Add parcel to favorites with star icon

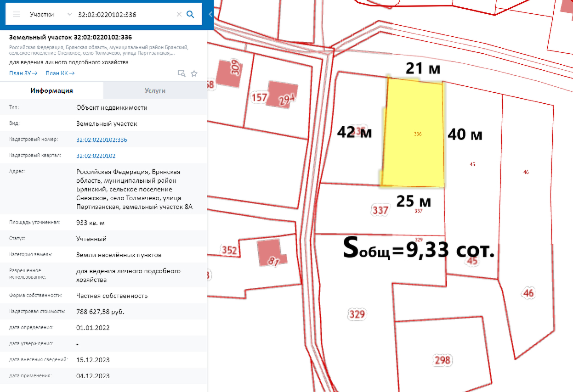(194, 73)
